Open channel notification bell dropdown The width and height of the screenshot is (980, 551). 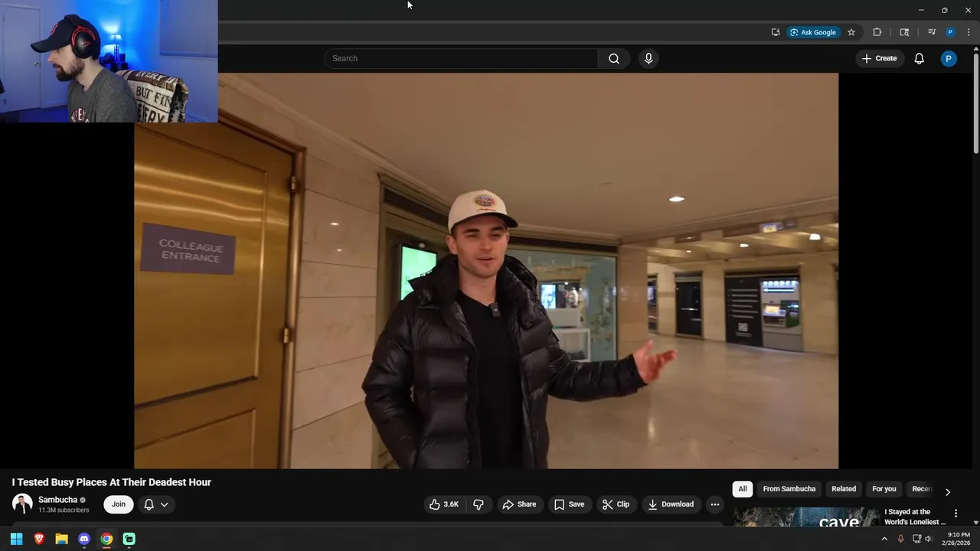coord(156,504)
